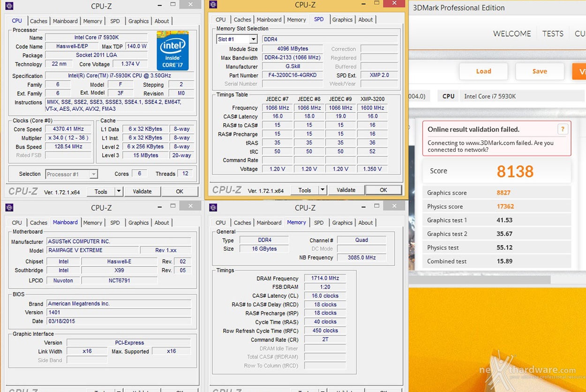Click the CPU-Z app icon in SPD window
Image resolution: width=586 pixels, height=392 pixels.
213,5
